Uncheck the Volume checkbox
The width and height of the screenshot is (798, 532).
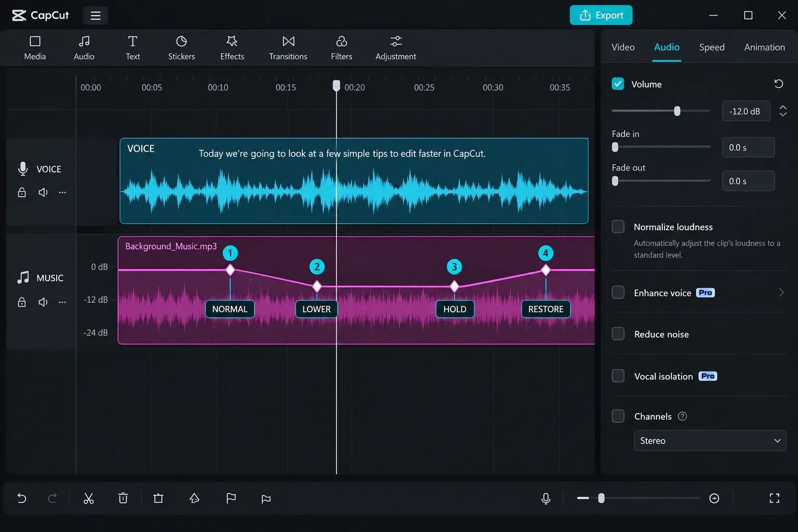pyautogui.click(x=618, y=84)
